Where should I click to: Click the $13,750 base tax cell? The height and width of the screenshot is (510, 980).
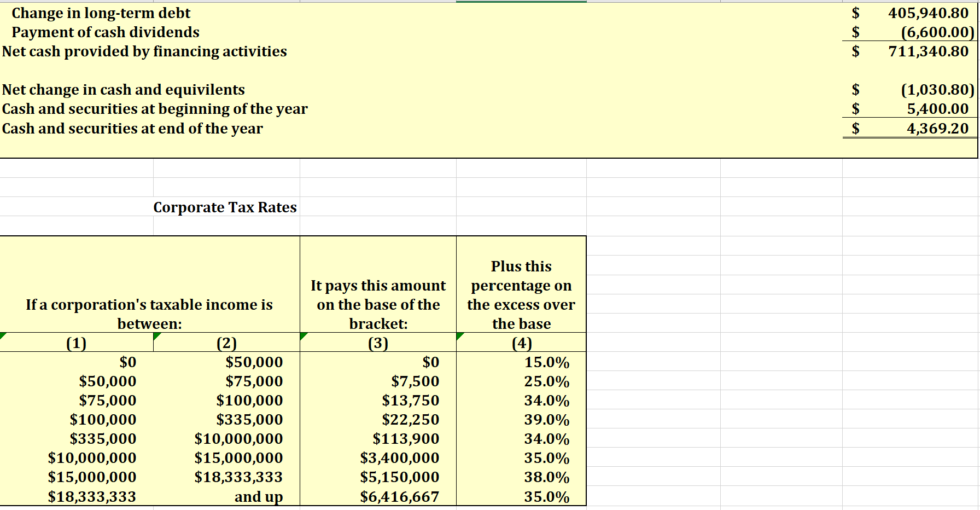pos(411,401)
